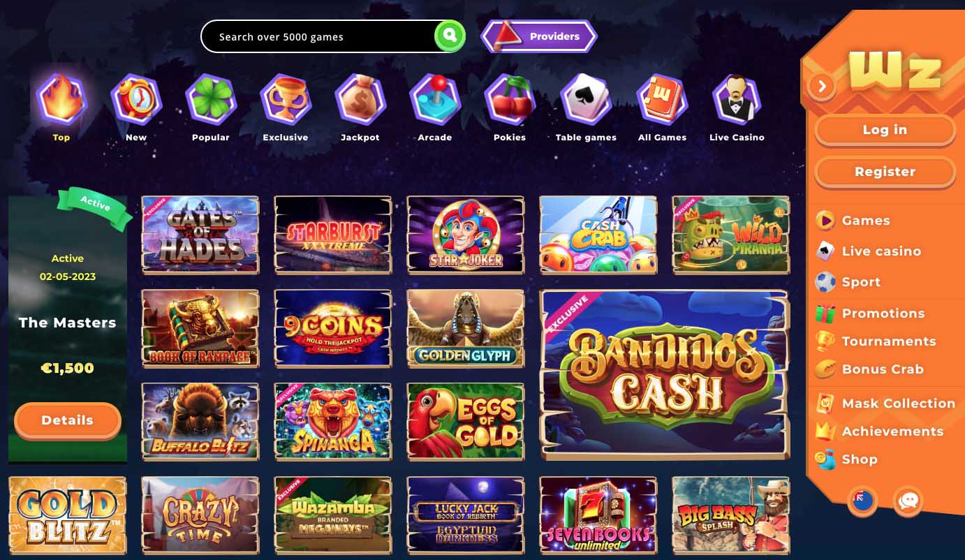Viewport: 965px width, 560px height.
Task: Choose the Popular clover icon
Action: click(211, 100)
